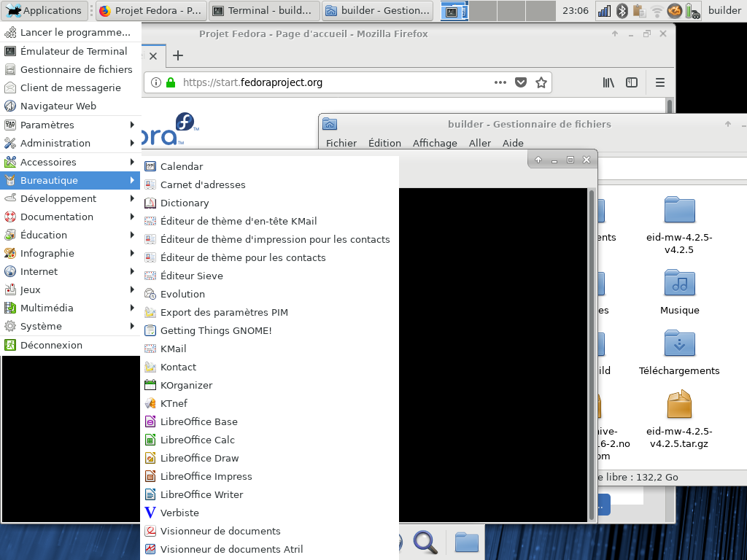Expand the Documentation submenu
The image size is (747, 560).
coord(71,217)
